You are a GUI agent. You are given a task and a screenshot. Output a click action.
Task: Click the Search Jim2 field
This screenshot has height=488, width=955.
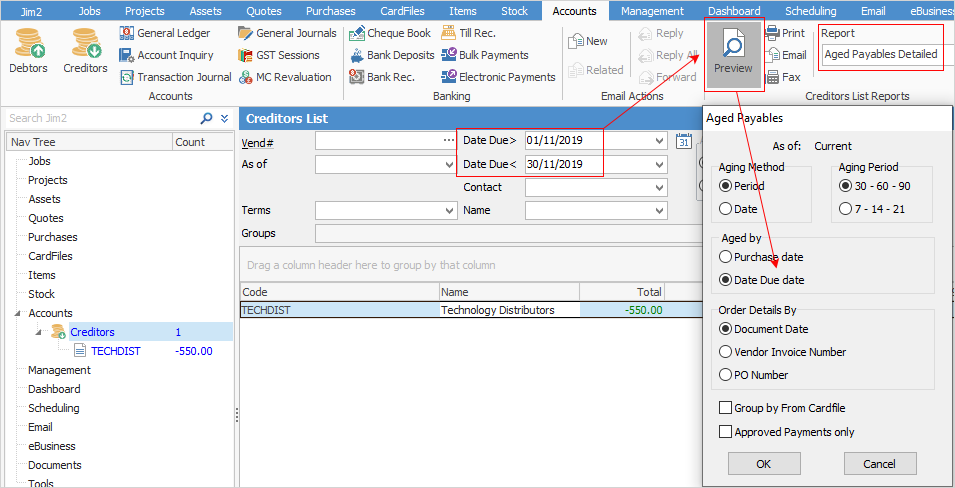(100, 118)
